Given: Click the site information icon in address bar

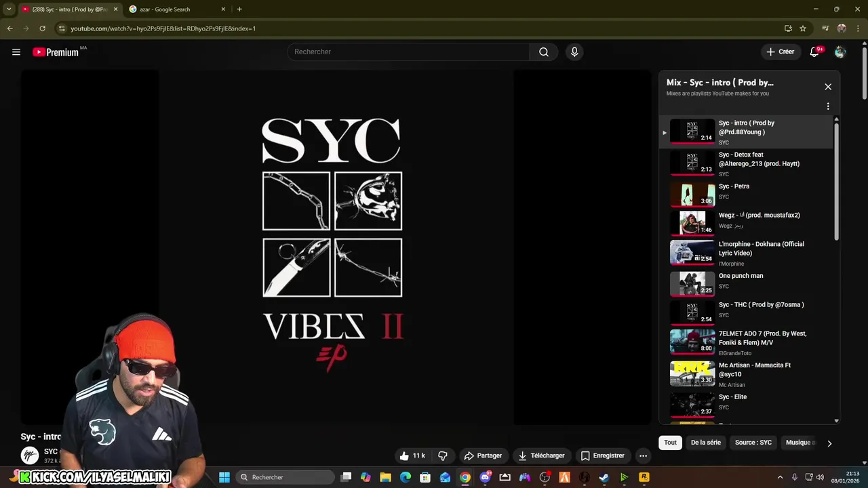Looking at the screenshot, I should click(62, 28).
